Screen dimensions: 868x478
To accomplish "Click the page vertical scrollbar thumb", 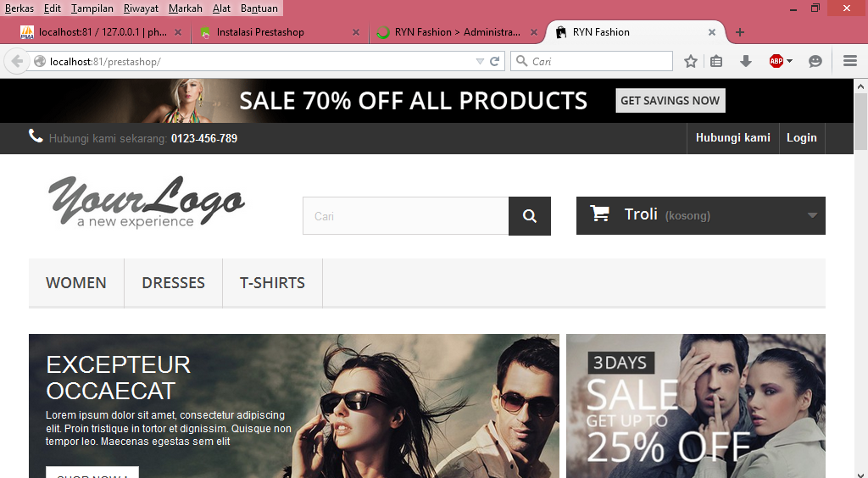I will click(x=861, y=122).
